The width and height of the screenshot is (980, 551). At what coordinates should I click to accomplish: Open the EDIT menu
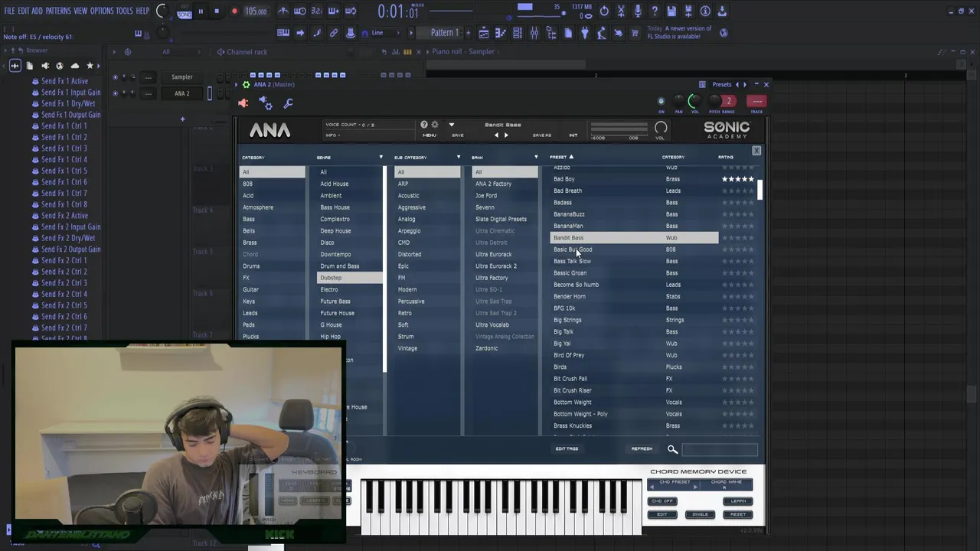[x=24, y=11]
